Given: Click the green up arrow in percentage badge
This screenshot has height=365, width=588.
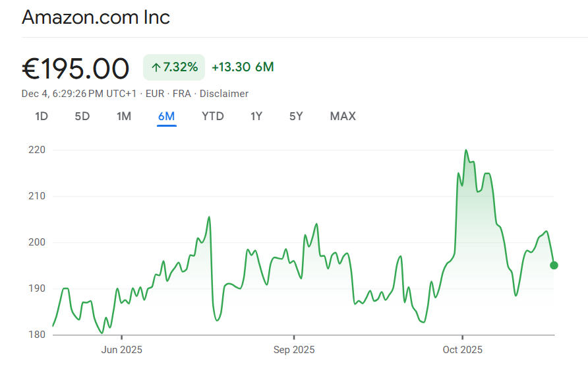Looking at the screenshot, I should (x=156, y=67).
